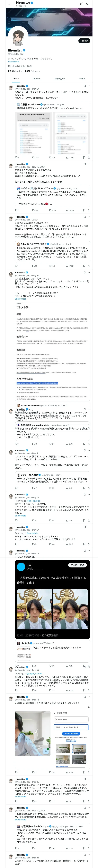
Task: Open the more menu on the May 31 post
Action: point(89,86)
